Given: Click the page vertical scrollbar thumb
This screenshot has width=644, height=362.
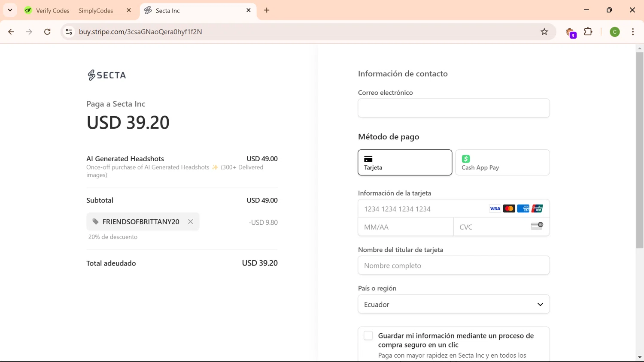Looking at the screenshot, I should tap(640, 150).
